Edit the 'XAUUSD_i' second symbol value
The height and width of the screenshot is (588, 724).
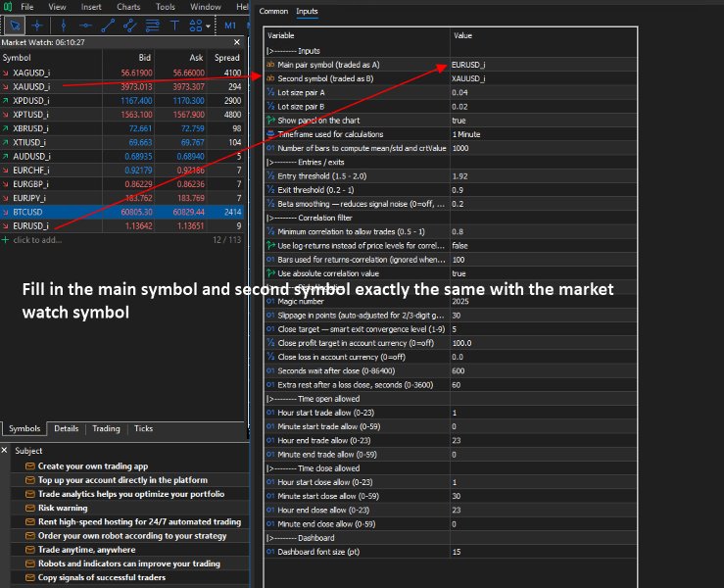544,78
